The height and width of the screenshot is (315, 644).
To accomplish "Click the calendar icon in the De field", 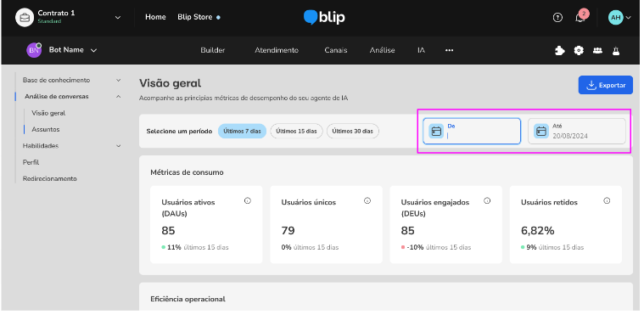I will click(436, 132).
